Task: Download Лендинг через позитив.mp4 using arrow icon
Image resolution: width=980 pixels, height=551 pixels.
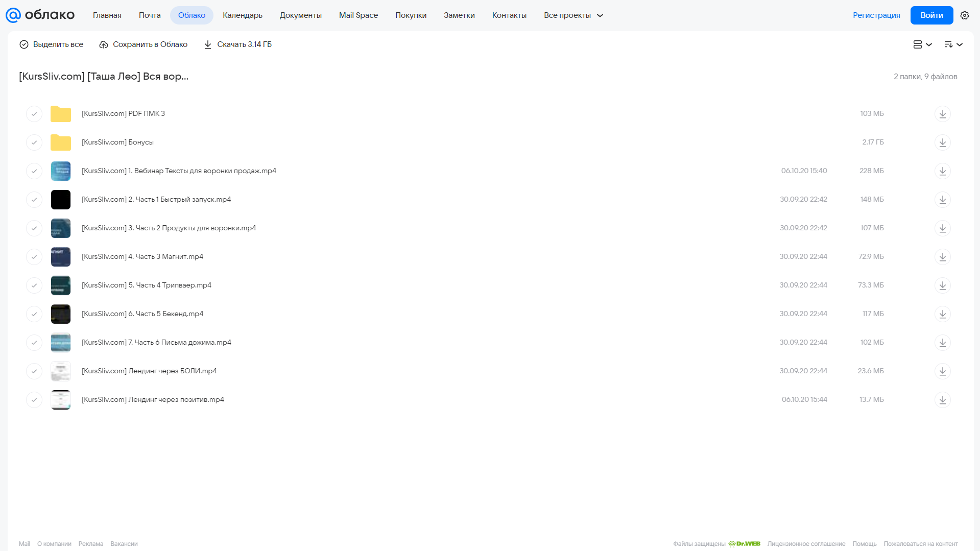Action: coord(942,399)
